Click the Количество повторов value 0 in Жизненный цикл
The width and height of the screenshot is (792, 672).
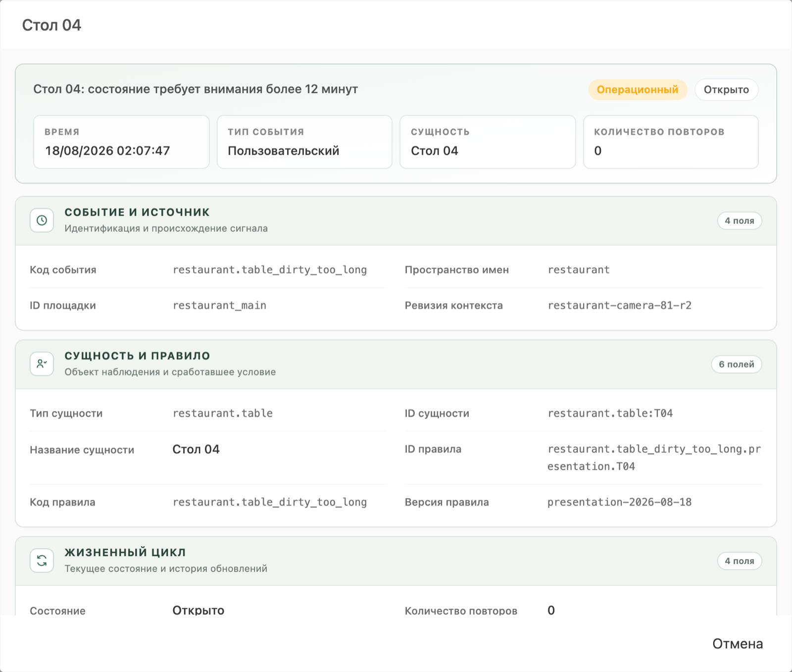[x=551, y=610]
